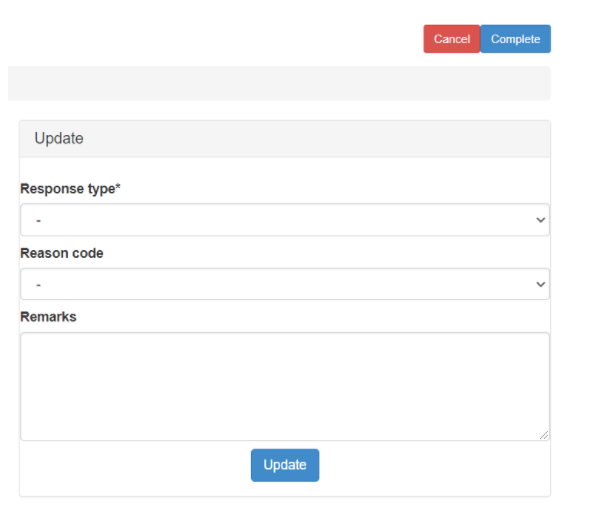Screen dimensions: 597x526
Task: Click the Reason code chevron arrow
Action: (540, 284)
